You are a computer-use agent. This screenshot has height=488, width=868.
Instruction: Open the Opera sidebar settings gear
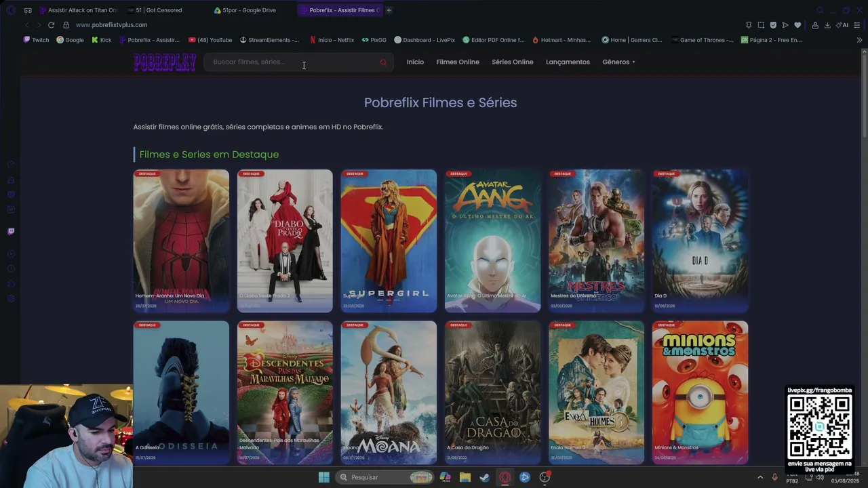[11, 299]
